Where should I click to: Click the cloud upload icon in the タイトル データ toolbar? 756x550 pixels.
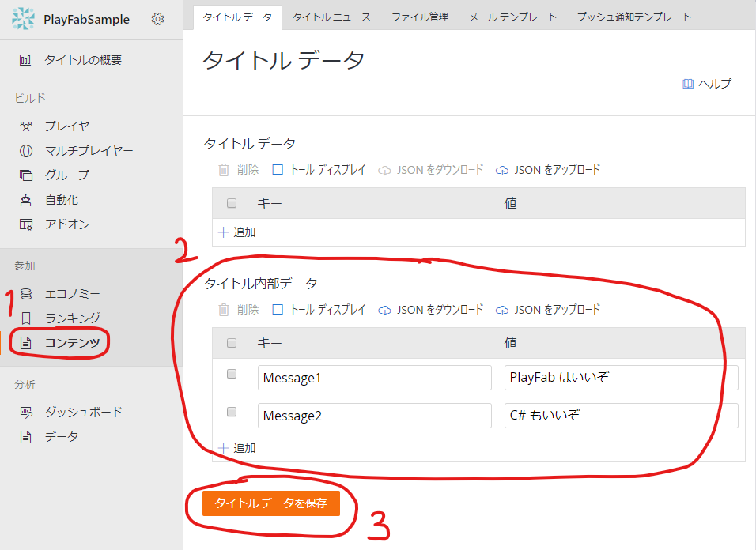coord(502,171)
